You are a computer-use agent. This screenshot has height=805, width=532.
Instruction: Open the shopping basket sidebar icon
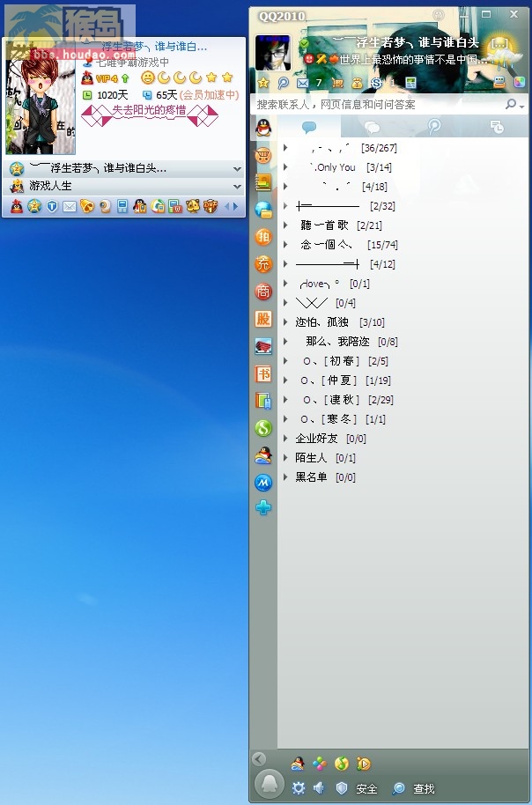(x=263, y=155)
